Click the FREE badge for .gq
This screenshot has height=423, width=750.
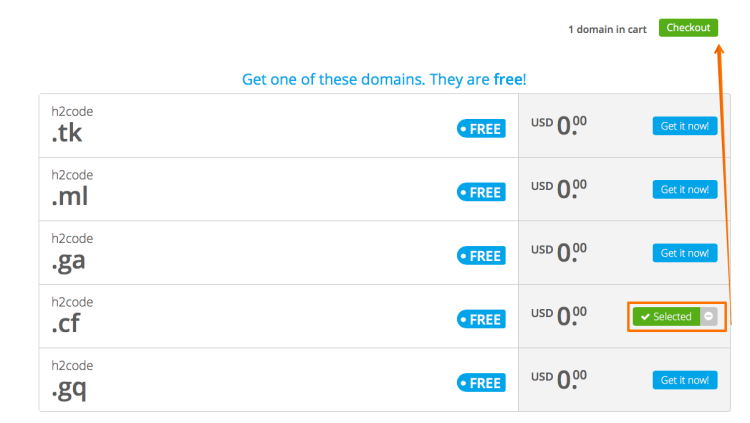pos(481,383)
